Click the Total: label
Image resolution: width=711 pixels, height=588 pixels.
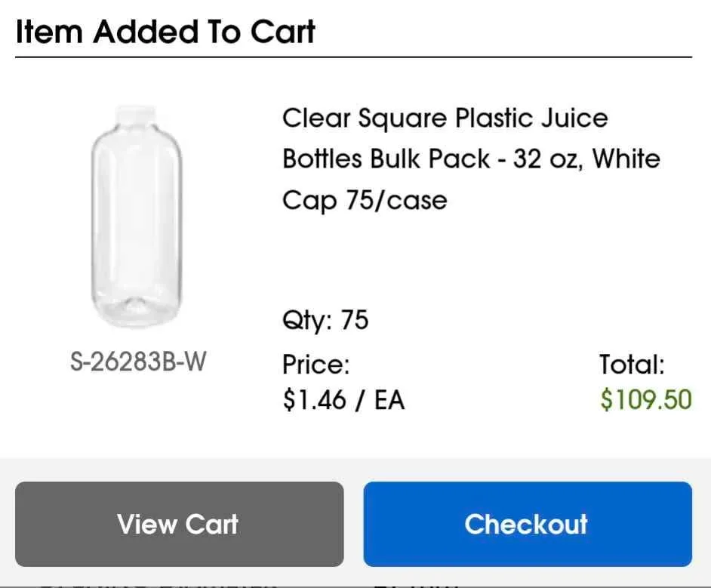[x=633, y=364]
